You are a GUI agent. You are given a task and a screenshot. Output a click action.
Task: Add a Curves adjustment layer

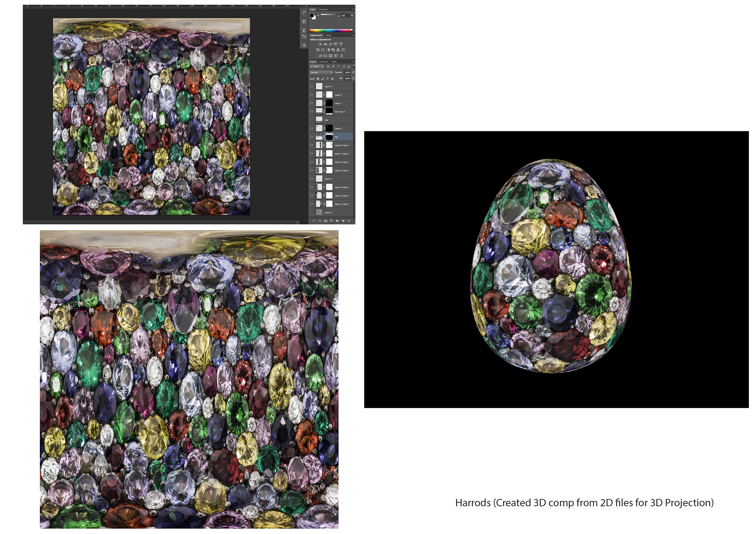(x=330, y=44)
